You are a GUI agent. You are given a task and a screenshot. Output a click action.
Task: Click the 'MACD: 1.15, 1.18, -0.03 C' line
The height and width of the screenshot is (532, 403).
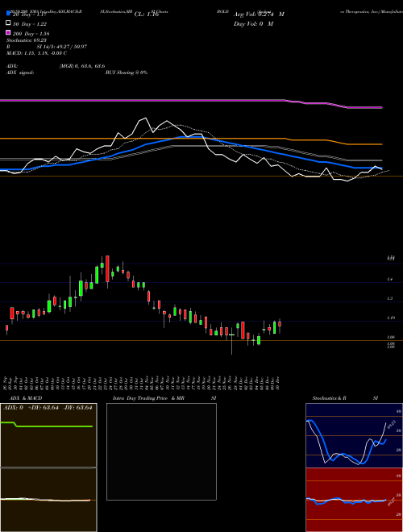(36, 53)
